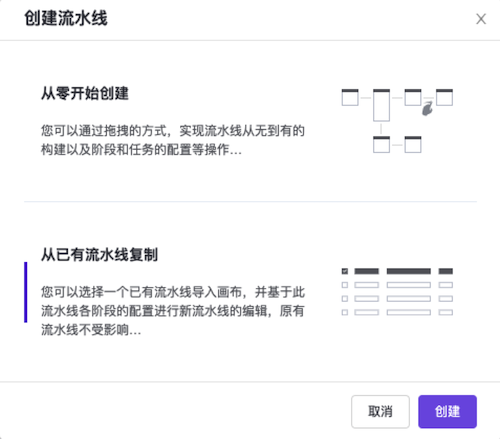
Task: Click the purple selection bar beside copy option
Action: (x=26, y=292)
